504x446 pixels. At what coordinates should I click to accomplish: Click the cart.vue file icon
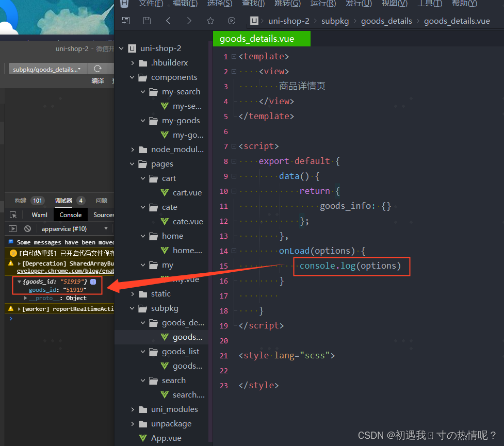pos(165,192)
